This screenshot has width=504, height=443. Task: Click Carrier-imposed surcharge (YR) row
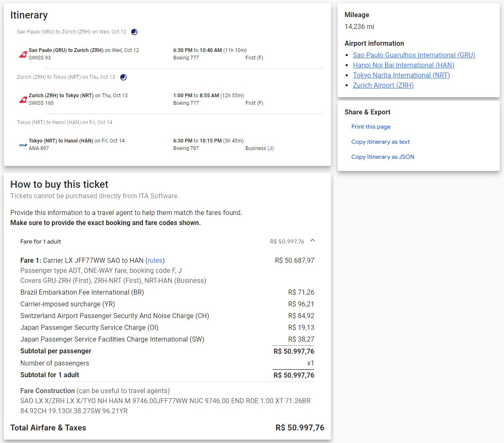pyautogui.click(x=167, y=304)
